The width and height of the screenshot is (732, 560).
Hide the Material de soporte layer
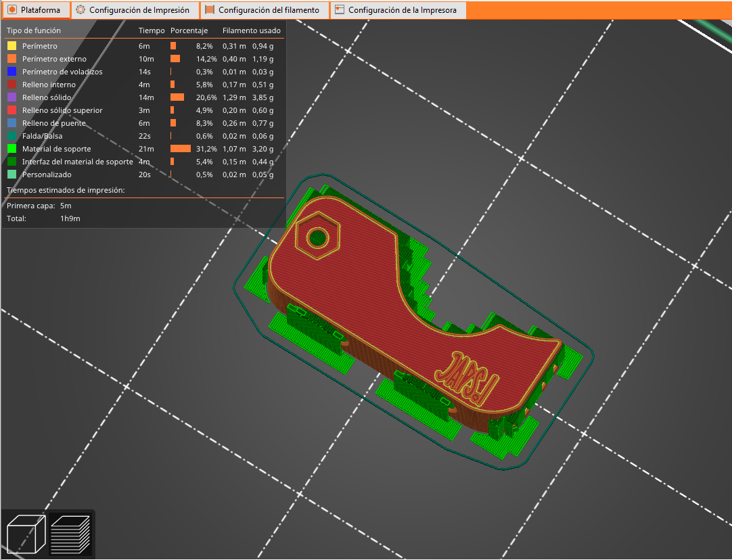(56, 149)
